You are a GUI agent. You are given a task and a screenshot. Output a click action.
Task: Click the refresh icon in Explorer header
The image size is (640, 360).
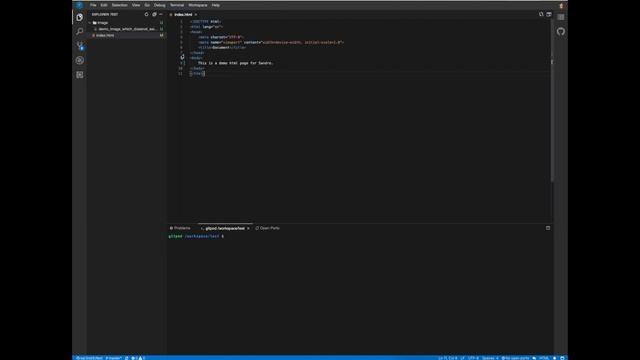[x=147, y=14]
